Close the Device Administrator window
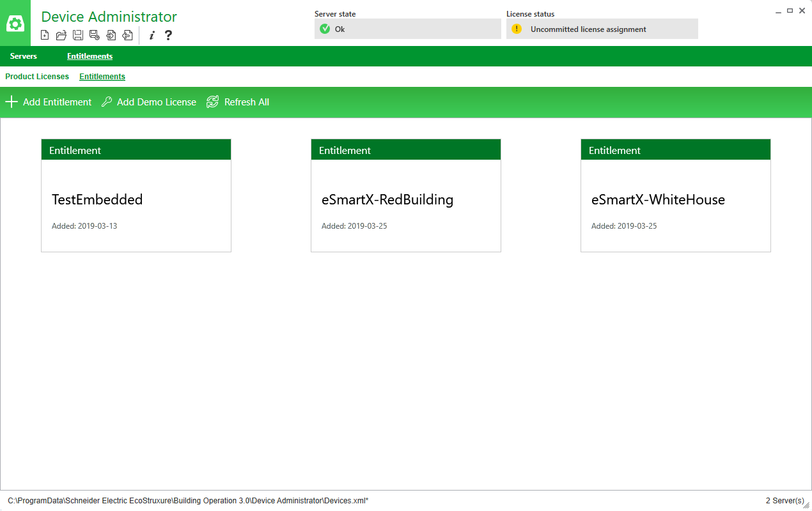The width and height of the screenshot is (812, 511). [x=802, y=11]
